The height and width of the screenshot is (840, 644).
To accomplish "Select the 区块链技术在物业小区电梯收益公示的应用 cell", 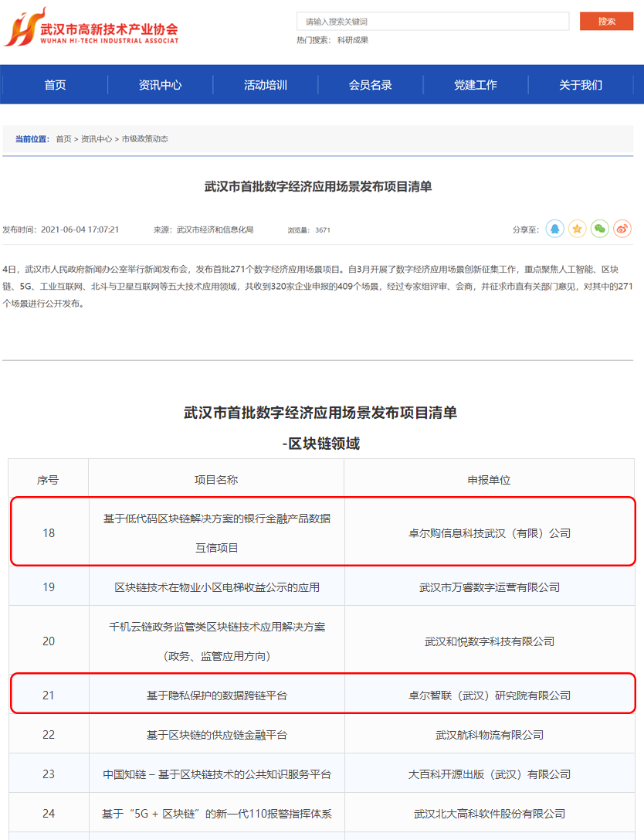I will tap(217, 587).
